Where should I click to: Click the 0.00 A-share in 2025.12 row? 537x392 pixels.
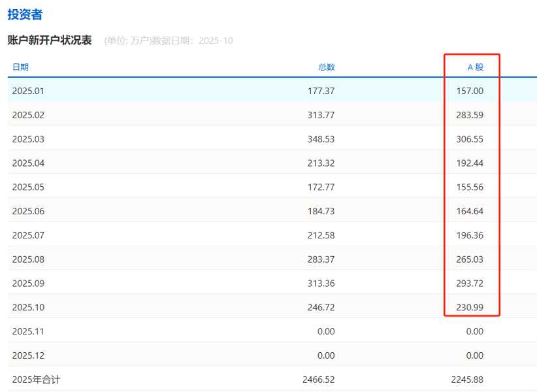(475, 355)
